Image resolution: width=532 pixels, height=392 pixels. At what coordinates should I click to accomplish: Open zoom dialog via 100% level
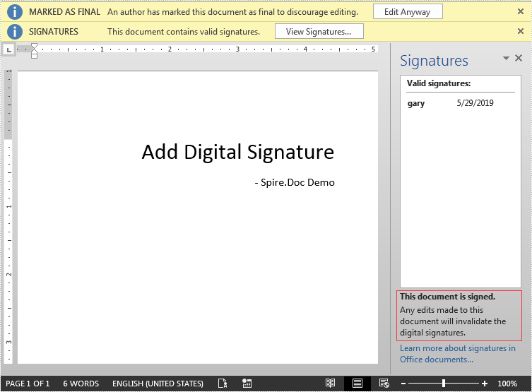507,384
